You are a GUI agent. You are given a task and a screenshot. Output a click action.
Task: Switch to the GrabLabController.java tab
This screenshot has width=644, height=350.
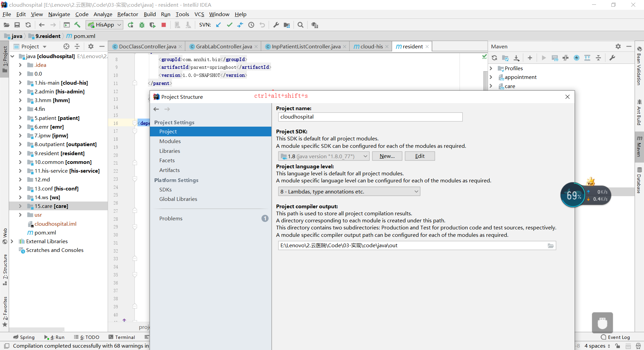point(224,46)
